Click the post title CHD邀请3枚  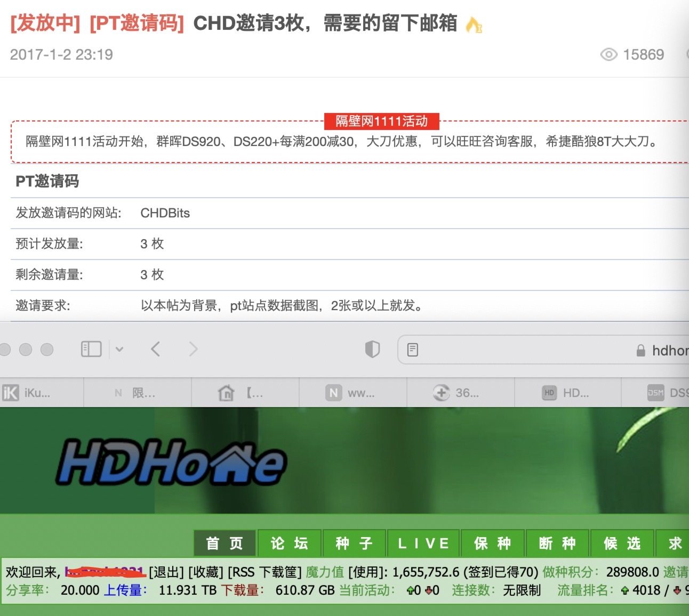325,23
